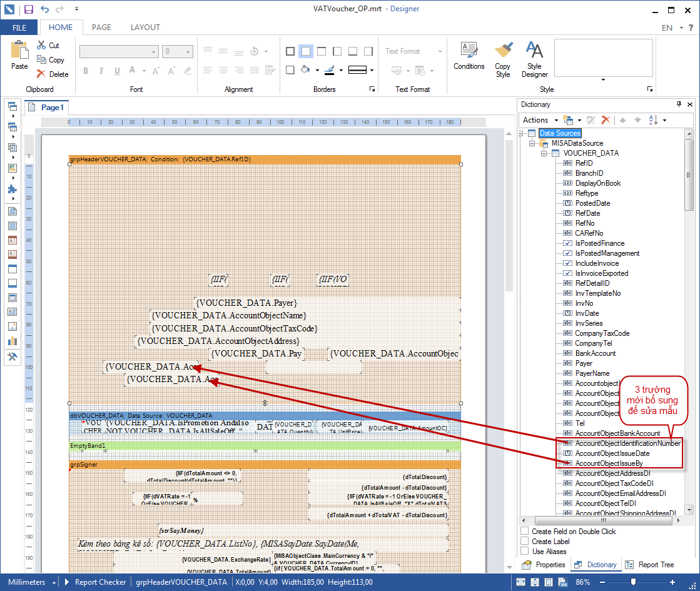The image size is (700, 591).
Task: Toggle the bottom border
Action: [x=353, y=51]
